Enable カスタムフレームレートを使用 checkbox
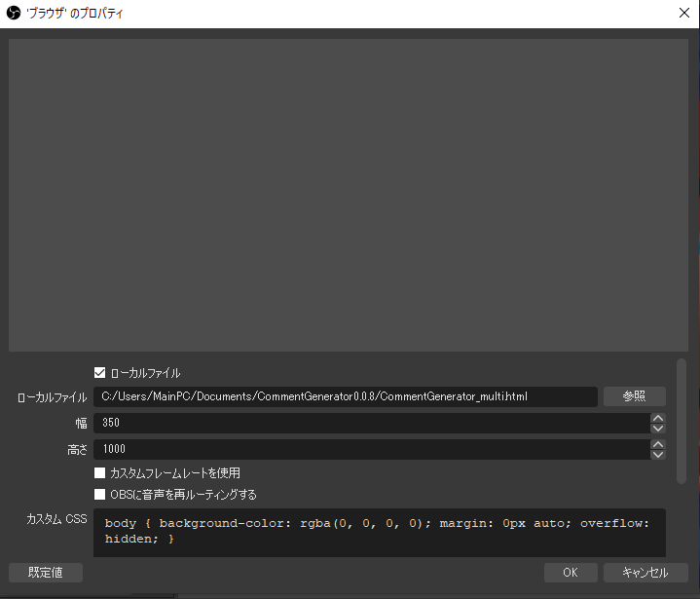Viewport: 700px width, 599px height. [x=99, y=472]
